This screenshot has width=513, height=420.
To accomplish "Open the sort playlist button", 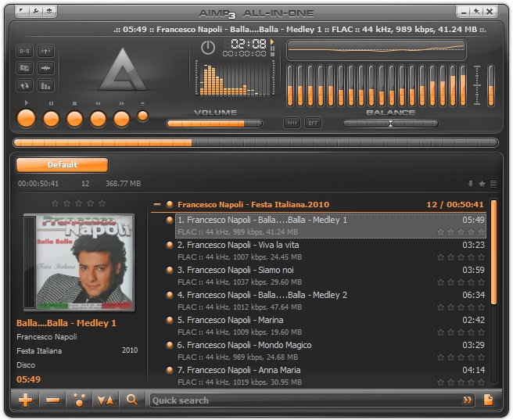I will (106, 400).
